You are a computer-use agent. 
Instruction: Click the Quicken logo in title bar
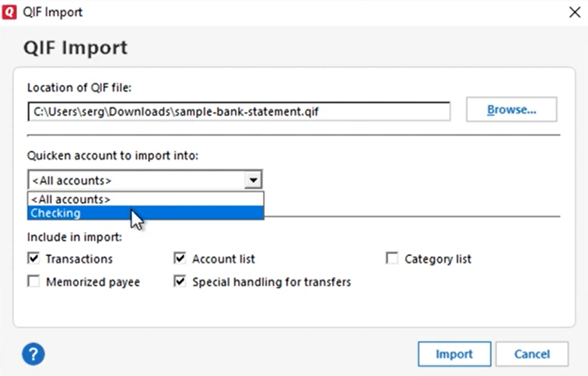[9, 12]
